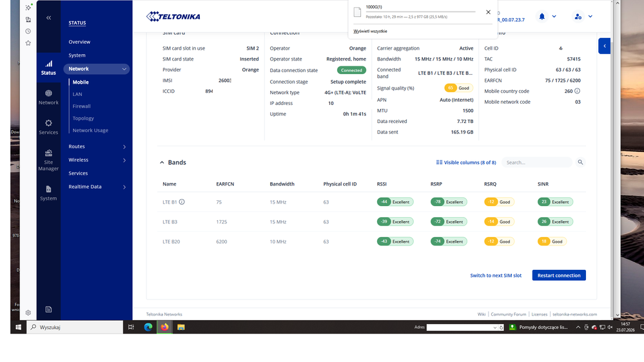644x362 pixels.
Task: Open Community Forum footer link
Action: point(508,314)
